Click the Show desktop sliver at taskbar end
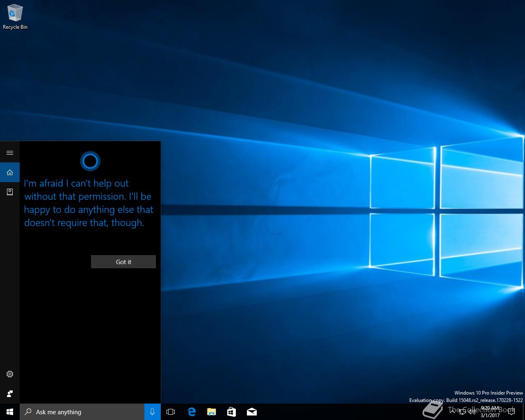 pos(524,412)
